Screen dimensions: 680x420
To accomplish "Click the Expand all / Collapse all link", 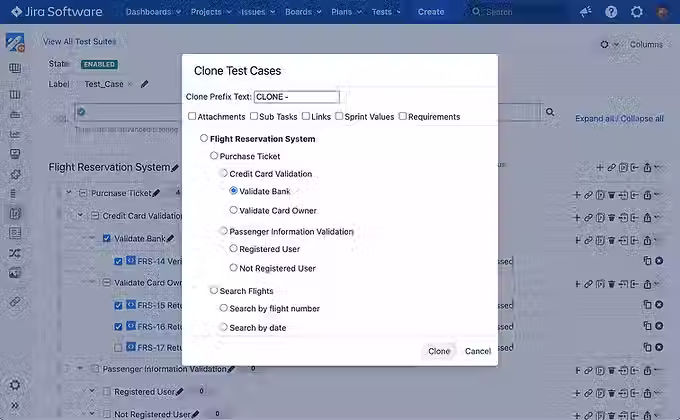I will coord(619,118).
